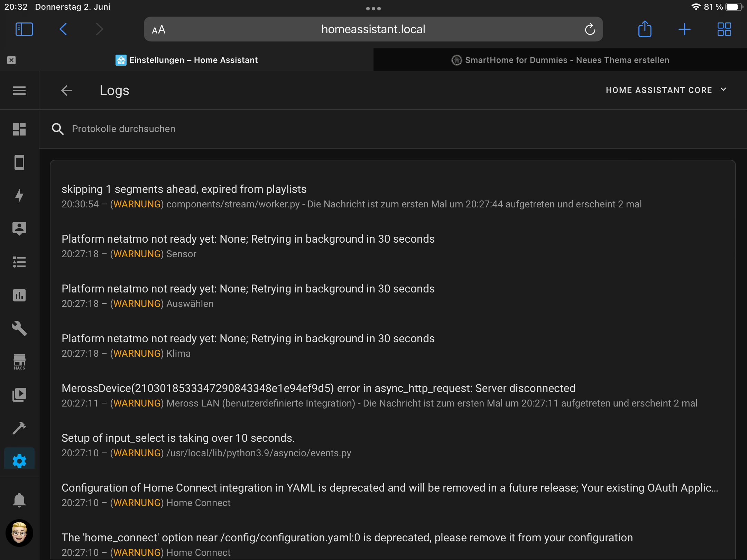Switch to SmartHome for Dummies tab

coord(560,60)
